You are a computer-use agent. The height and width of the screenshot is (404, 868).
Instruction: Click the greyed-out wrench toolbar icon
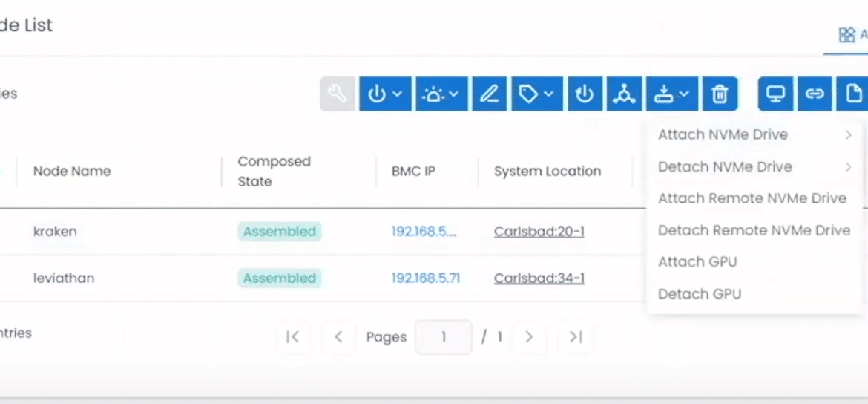pos(338,94)
